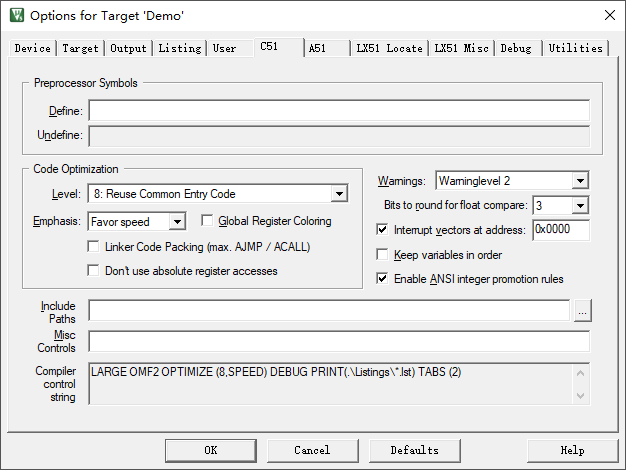
Task: Enable Global Register Coloring checkbox
Action: [209, 221]
